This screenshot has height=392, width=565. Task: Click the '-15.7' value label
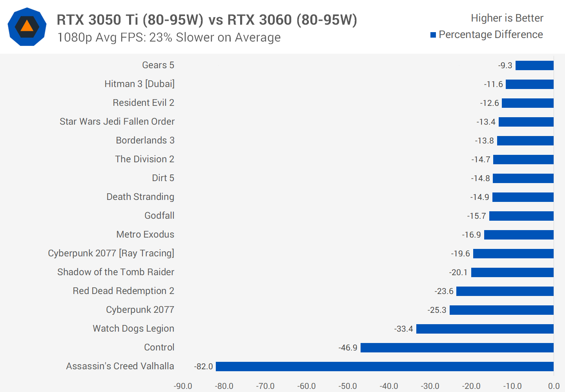tap(477, 216)
